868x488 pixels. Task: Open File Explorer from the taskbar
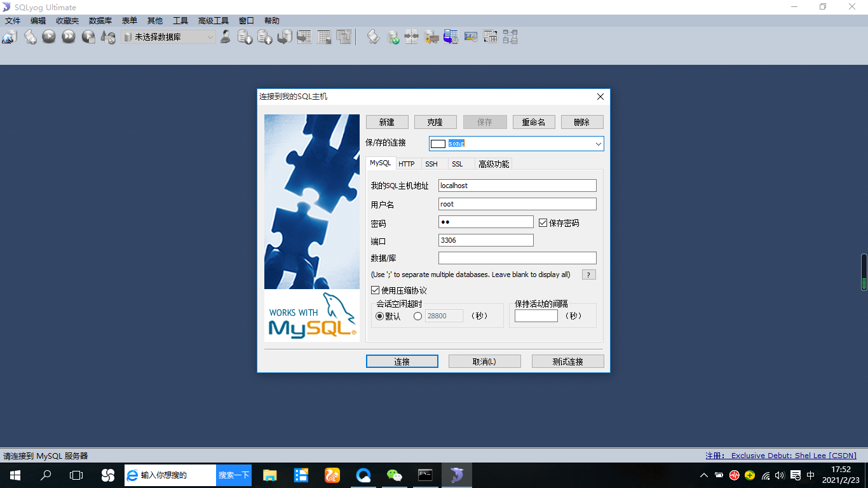pyautogui.click(x=270, y=475)
